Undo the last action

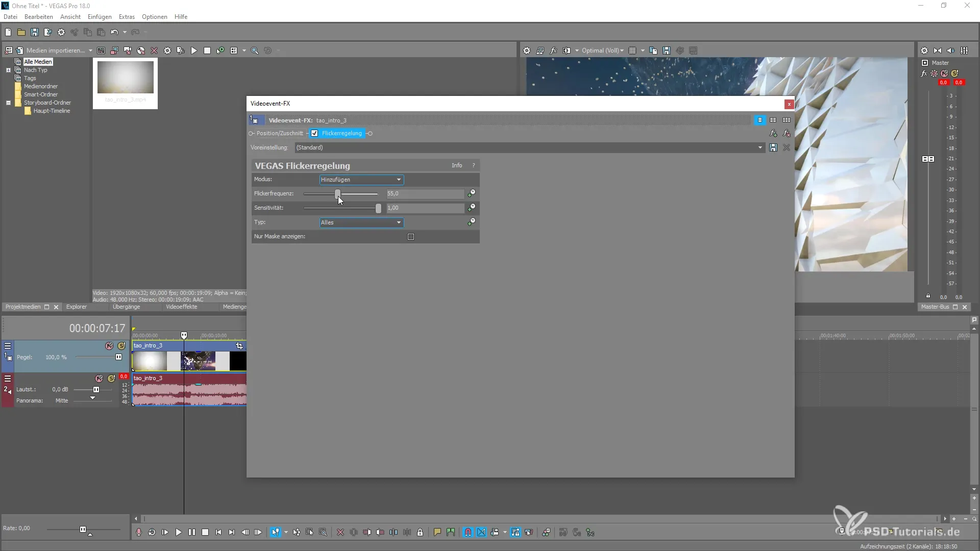(x=114, y=32)
